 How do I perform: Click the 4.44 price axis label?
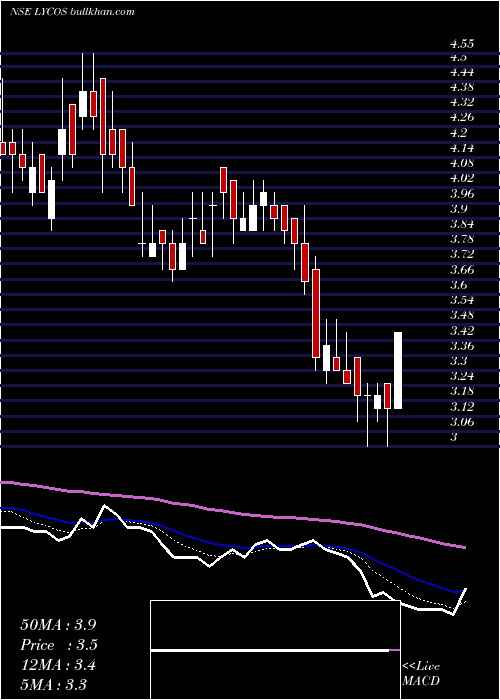click(x=462, y=72)
